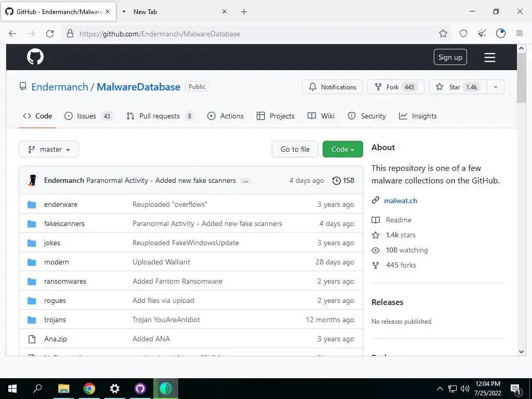The height and width of the screenshot is (399, 532).
Task: Open commit 'Trojan YouAreAnIdiot'
Action: pyautogui.click(x=166, y=320)
